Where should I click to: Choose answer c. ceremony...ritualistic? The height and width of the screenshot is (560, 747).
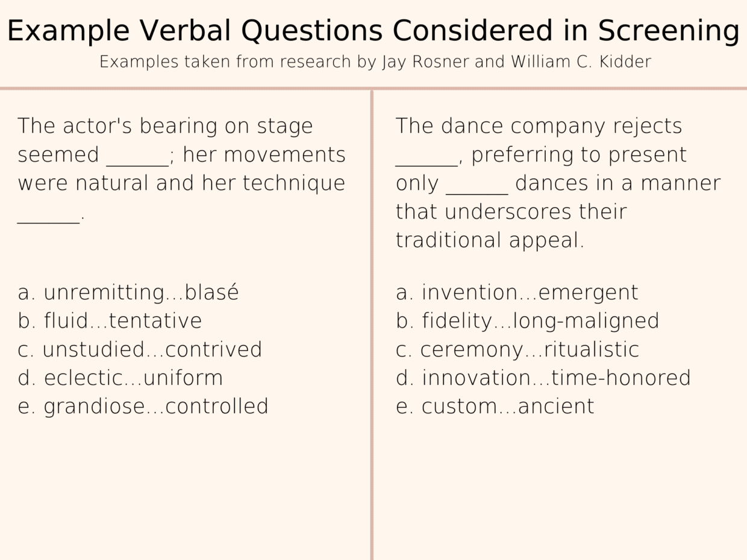[x=517, y=350]
